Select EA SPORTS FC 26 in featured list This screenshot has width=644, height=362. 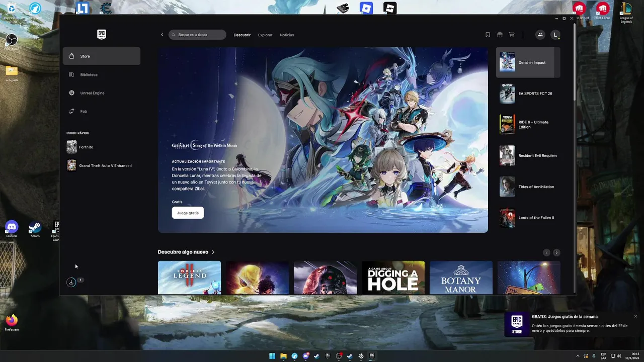point(528,94)
